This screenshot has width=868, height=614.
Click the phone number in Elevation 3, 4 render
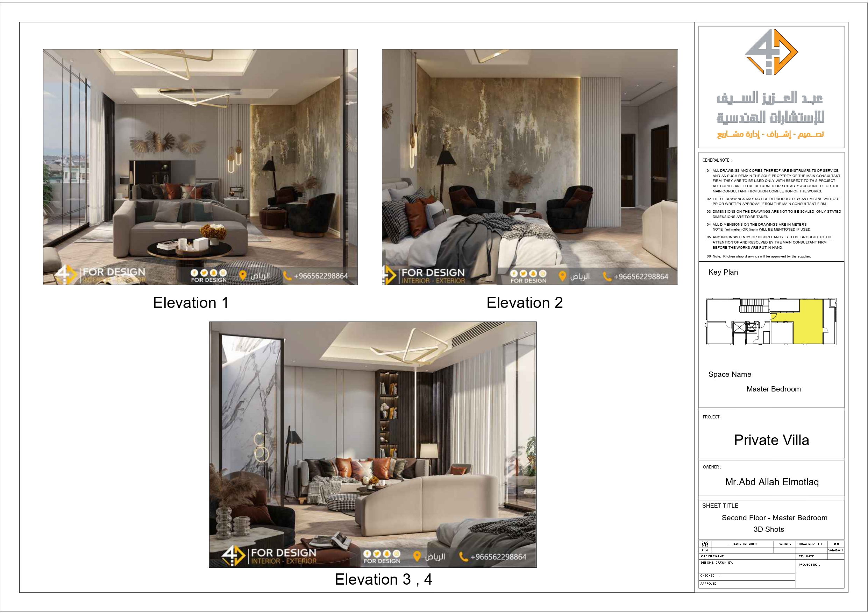coord(498,557)
